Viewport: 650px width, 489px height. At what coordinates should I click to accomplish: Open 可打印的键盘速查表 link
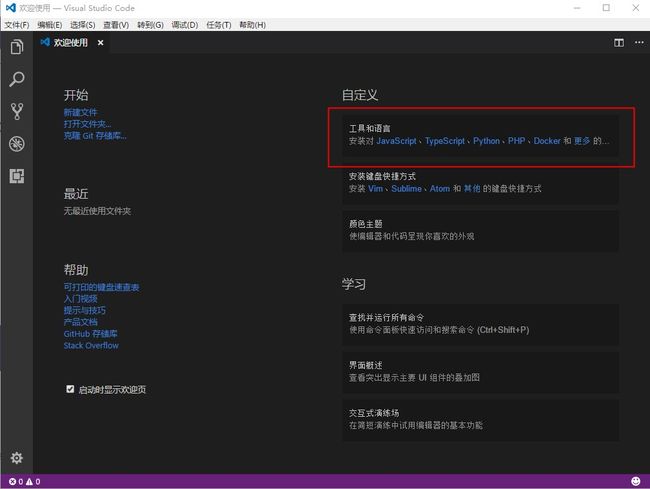pyautogui.click(x=102, y=287)
